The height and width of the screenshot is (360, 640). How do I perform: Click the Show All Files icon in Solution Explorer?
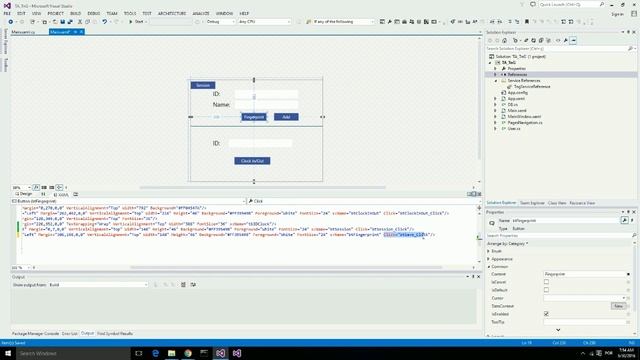coord(549,40)
